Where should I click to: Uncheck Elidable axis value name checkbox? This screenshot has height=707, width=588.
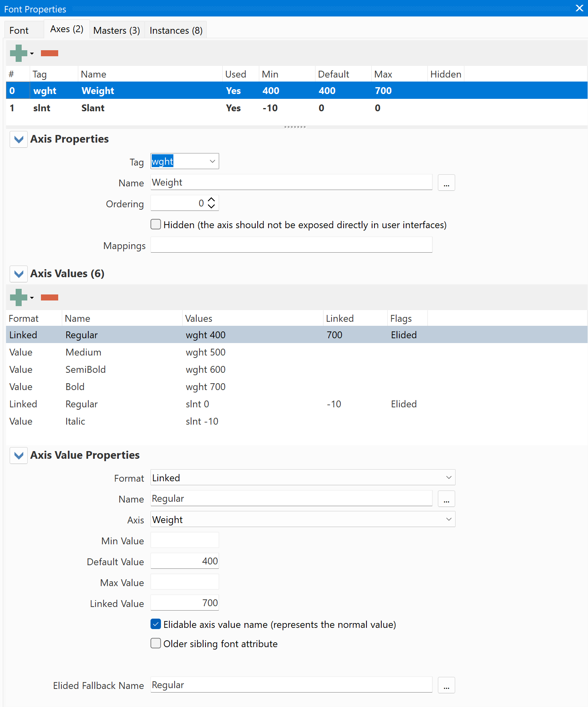point(156,624)
